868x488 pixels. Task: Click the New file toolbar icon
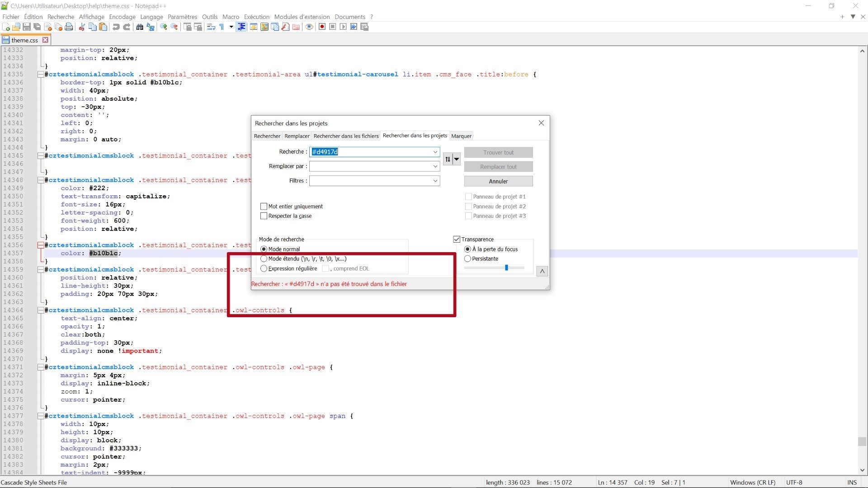(6, 27)
